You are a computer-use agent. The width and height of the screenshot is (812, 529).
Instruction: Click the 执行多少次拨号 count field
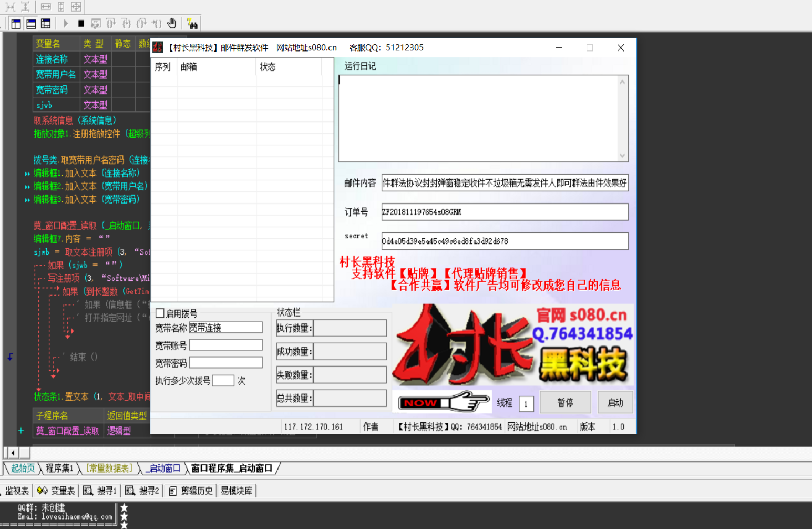pyautogui.click(x=223, y=381)
